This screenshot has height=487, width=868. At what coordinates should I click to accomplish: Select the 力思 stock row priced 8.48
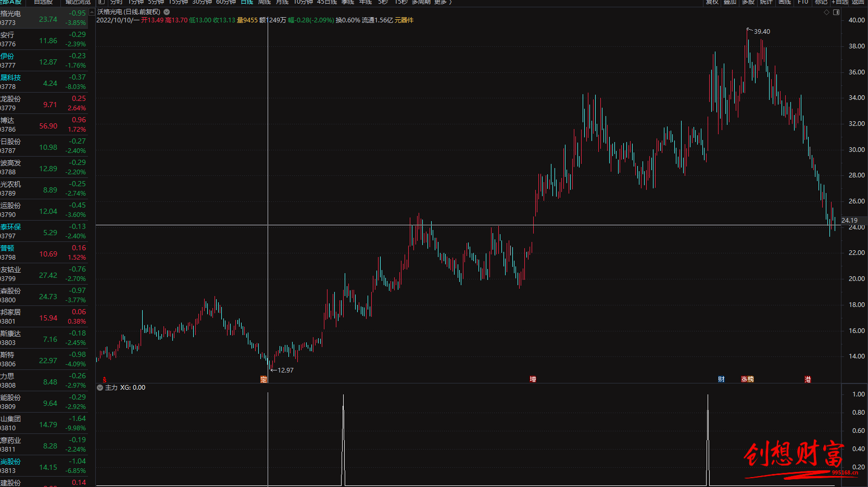tap(44, 381)
